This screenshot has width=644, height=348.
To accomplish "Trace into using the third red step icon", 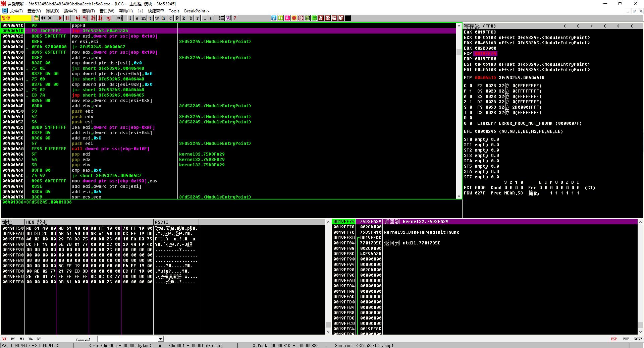I will [x=93, y=18].
